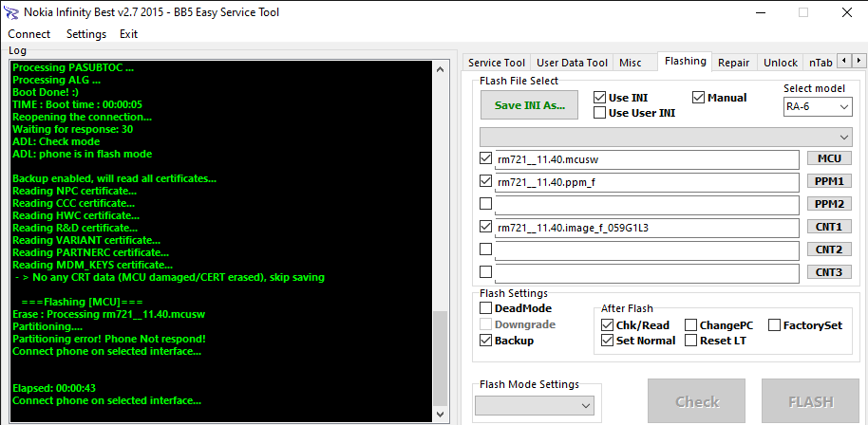
Task: Enable the CNT3 file row checkbox
Action: pos(485,272)
